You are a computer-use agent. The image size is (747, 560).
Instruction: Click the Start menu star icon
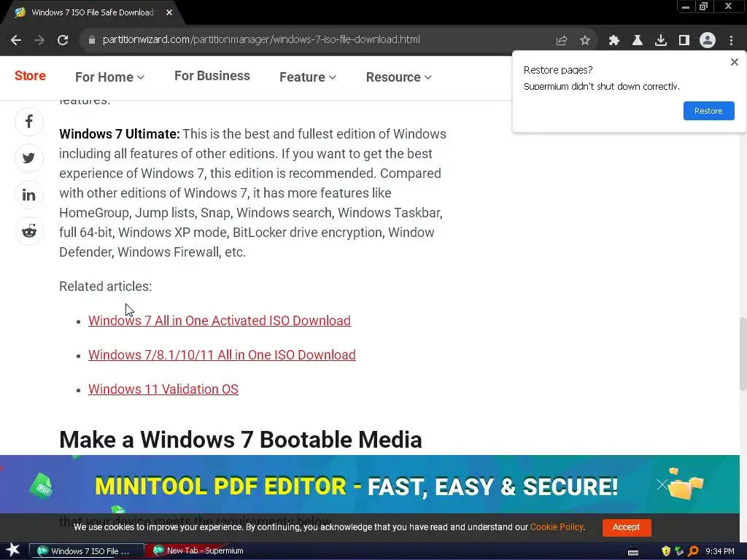click(x=13, y=551)
